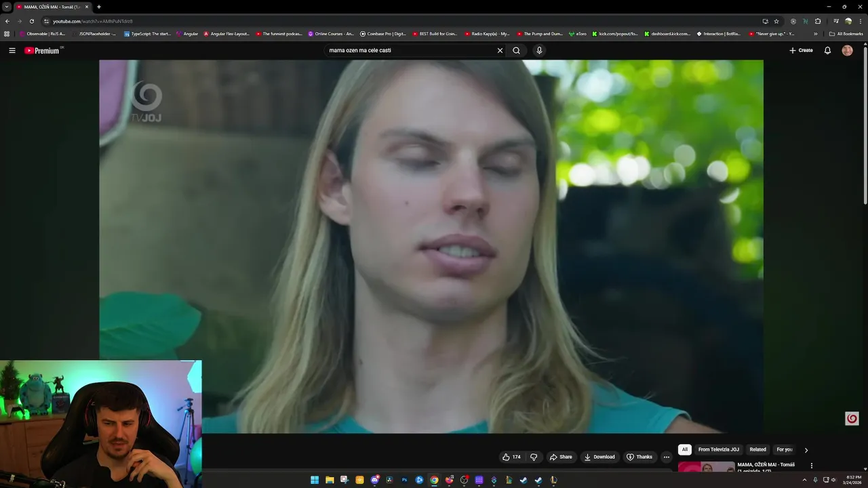Share this video

[561, 457]
